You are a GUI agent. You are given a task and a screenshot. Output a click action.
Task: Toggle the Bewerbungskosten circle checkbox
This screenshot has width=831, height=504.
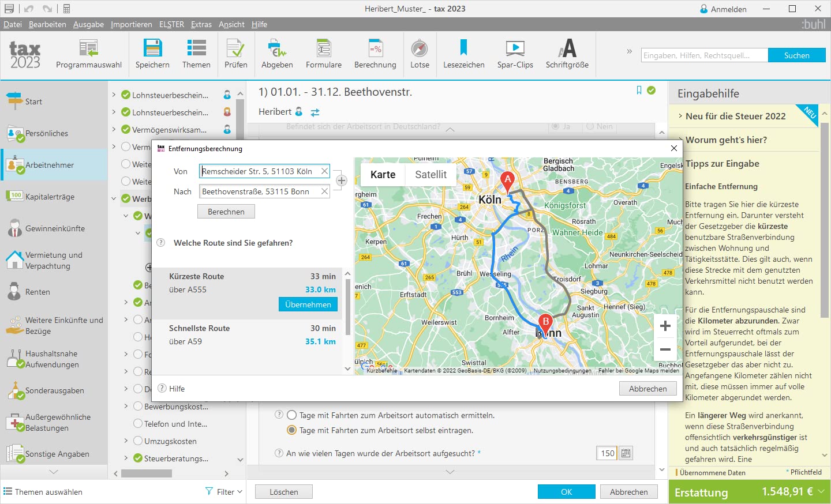coord(138,407)
